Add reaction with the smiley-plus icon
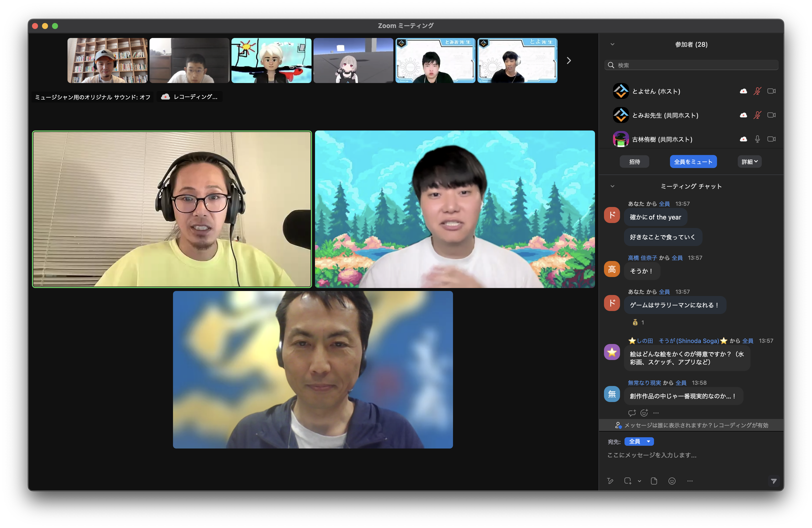 (644, 413)
